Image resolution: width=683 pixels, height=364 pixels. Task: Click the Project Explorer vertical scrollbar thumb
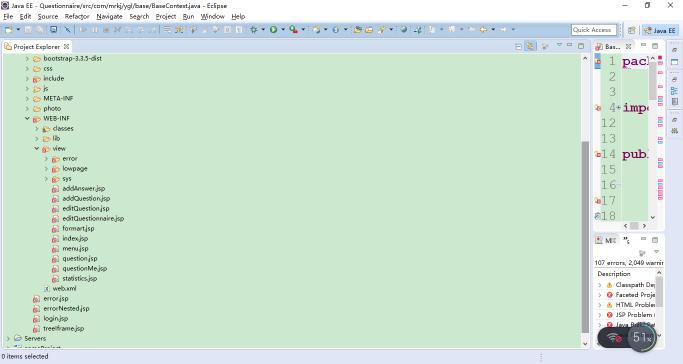click(x=585, y=236)
